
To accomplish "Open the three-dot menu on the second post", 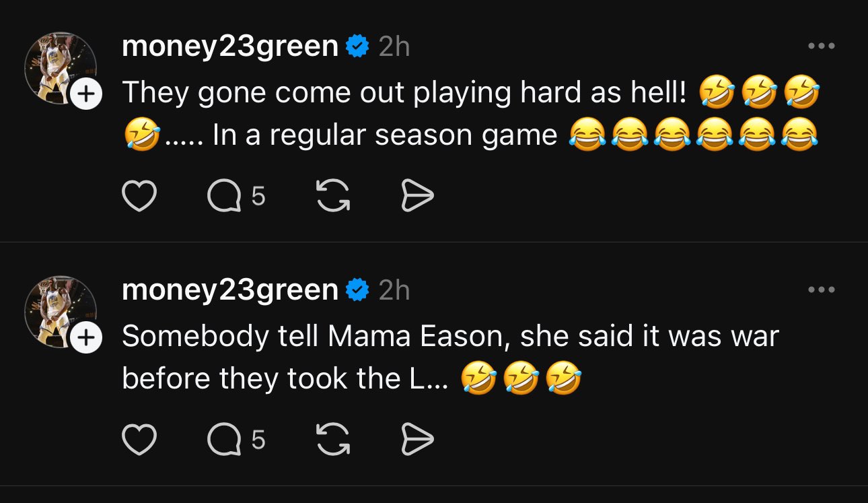I will coord(822,290).
